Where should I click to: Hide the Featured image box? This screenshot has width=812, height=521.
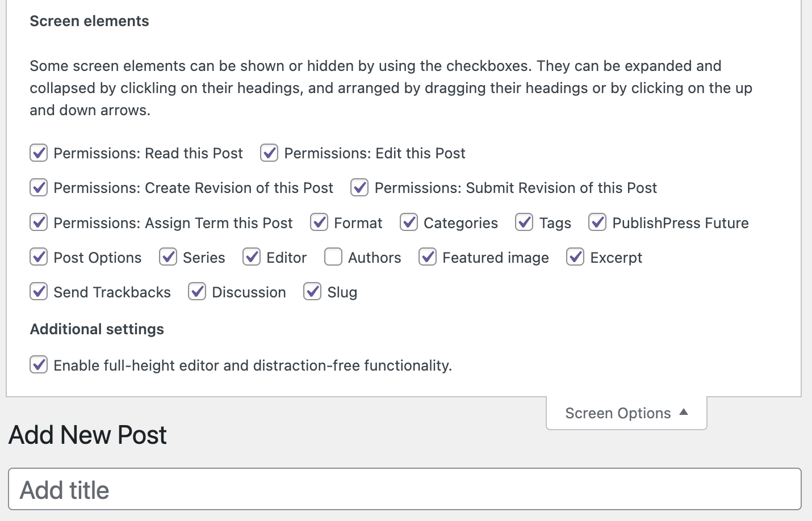428,258
